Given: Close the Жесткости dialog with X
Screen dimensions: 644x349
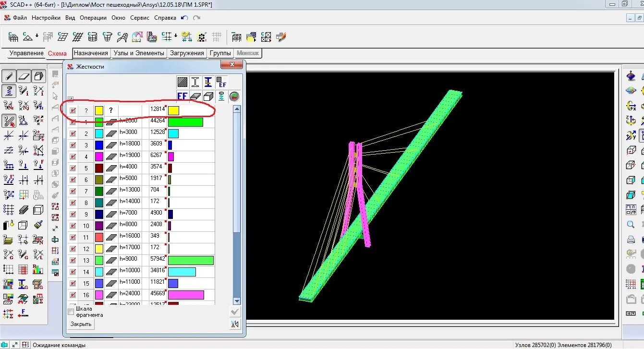Looking at the screenshot, I should (x=232, y=65).
